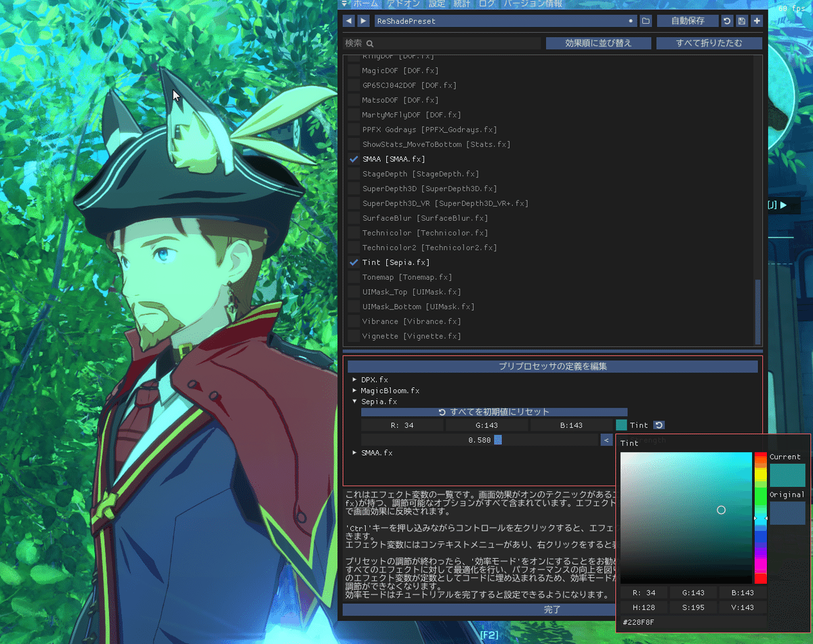Click the H:128 field in color picker
This screenshot has width=813, height=644.
644,607
